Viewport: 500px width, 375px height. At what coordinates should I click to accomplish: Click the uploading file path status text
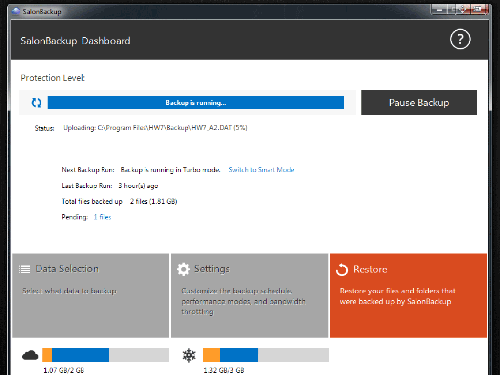(155, 128)
